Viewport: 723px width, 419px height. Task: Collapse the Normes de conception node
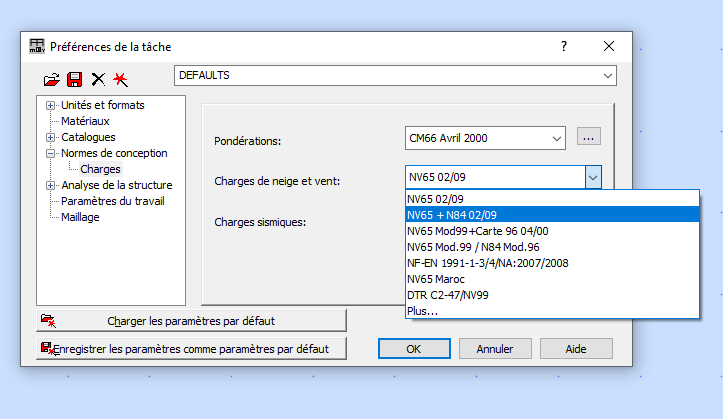click(50, 153)
